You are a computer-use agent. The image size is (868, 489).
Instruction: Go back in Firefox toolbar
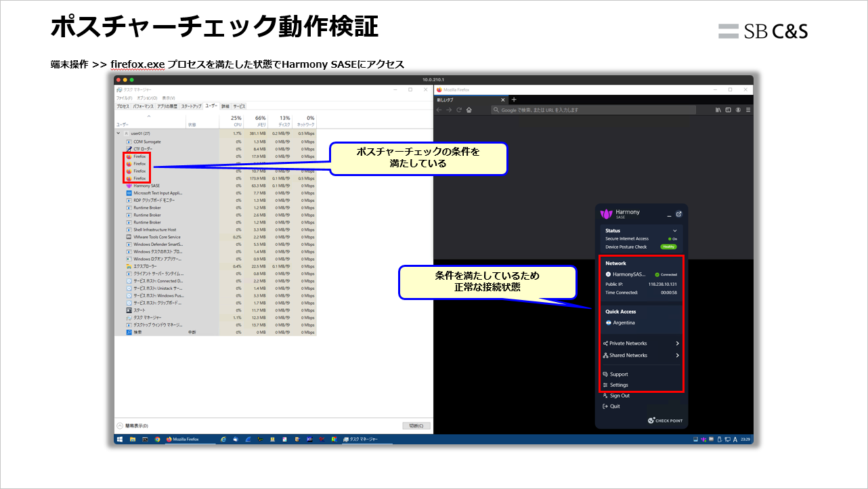[x=439, y=110]
